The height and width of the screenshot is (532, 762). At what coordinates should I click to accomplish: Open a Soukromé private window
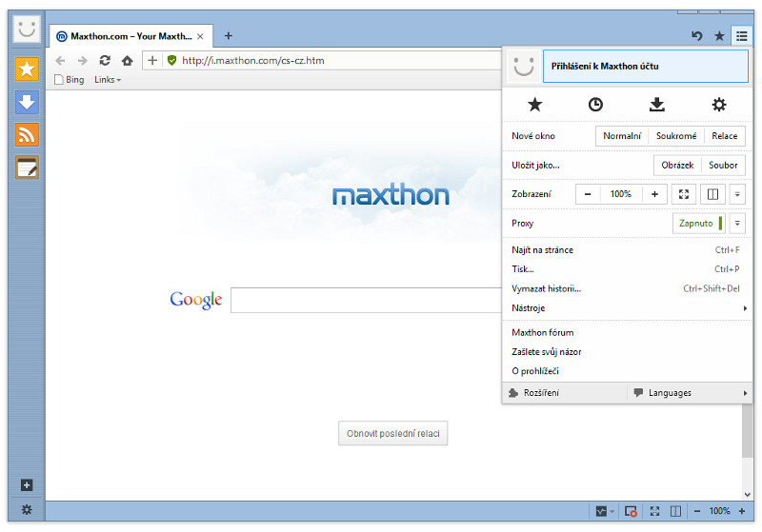pyautogui.click(x=676, y=136)
